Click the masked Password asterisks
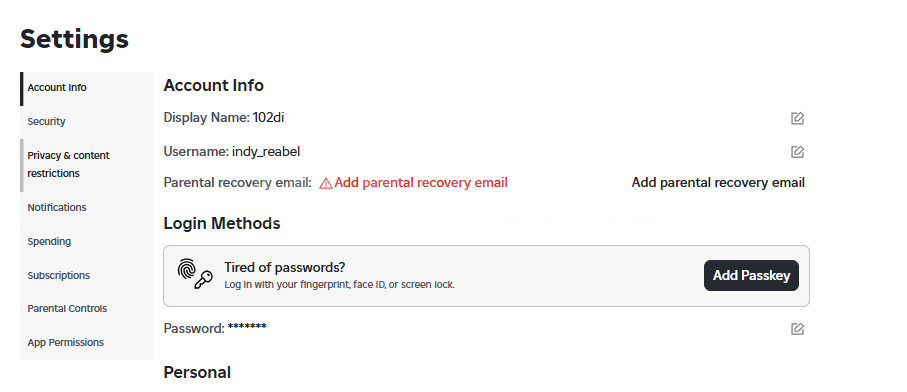 pyautogui.click(x=247, y=327)
